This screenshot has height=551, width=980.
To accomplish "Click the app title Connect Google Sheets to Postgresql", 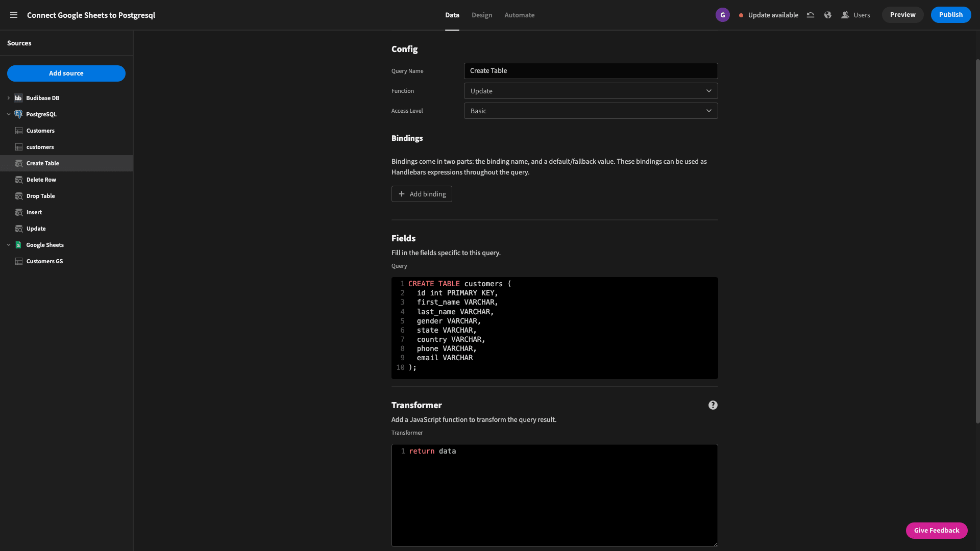I will point(91,15).
